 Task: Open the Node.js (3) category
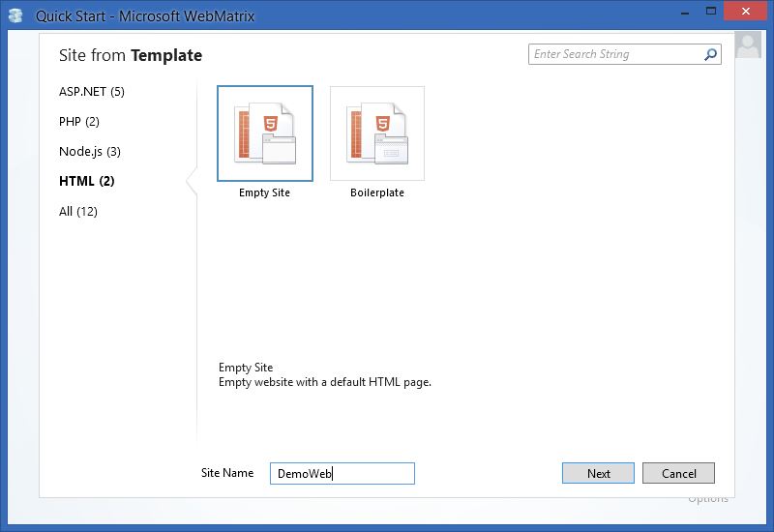(x=90, y=152)
